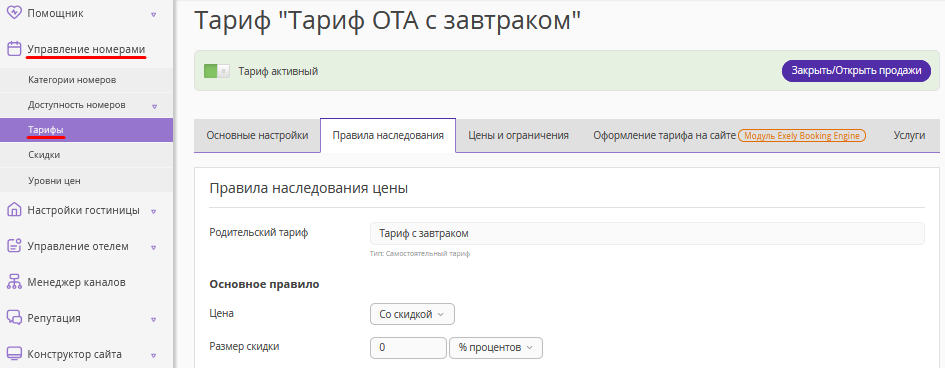The image size is (945, 368).
Task: Click the Управление отелем icon
Action: 14,246
